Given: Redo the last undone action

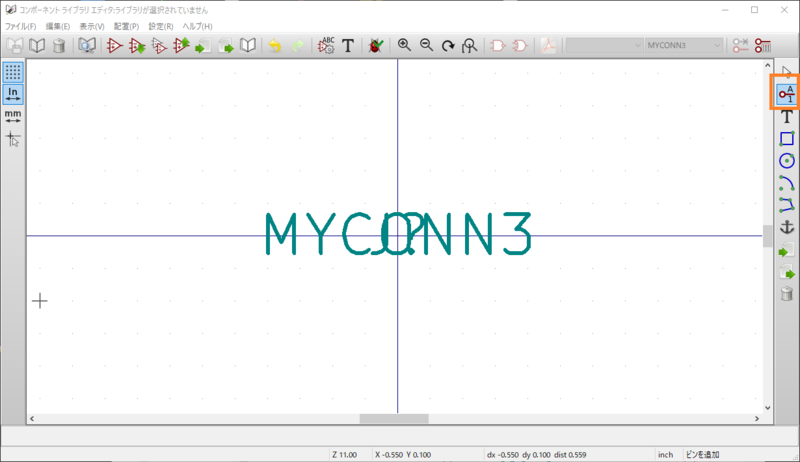Looking at the screenshot, I should (297, 46).
